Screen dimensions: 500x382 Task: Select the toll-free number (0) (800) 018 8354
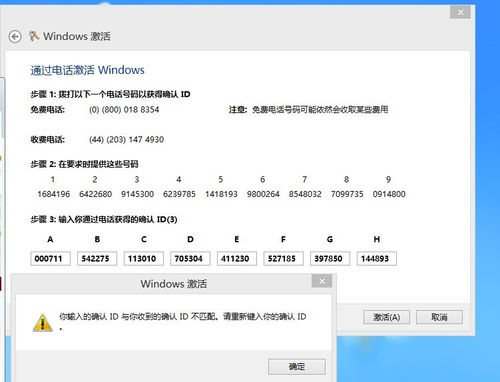tap(124, 109)
